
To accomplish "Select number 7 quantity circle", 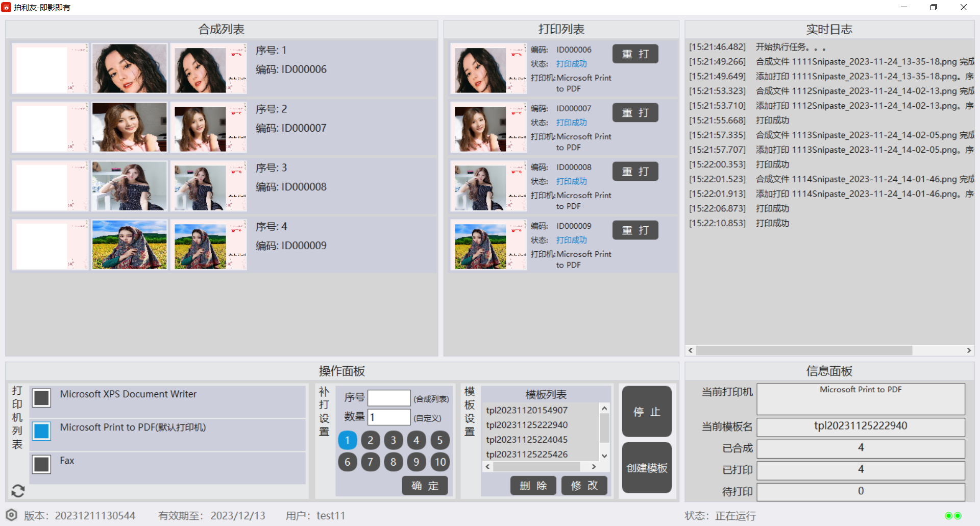I will pyautogui.click(x=371, y=462).
